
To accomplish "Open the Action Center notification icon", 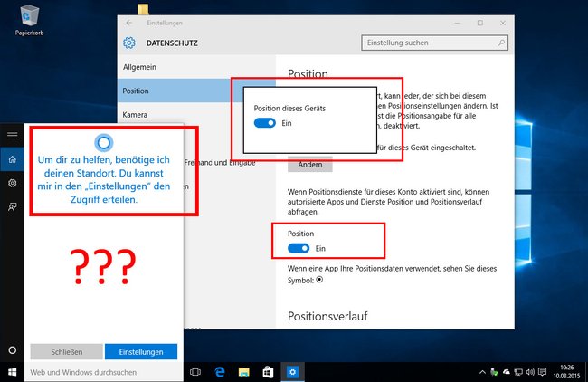I will [542, 372].
